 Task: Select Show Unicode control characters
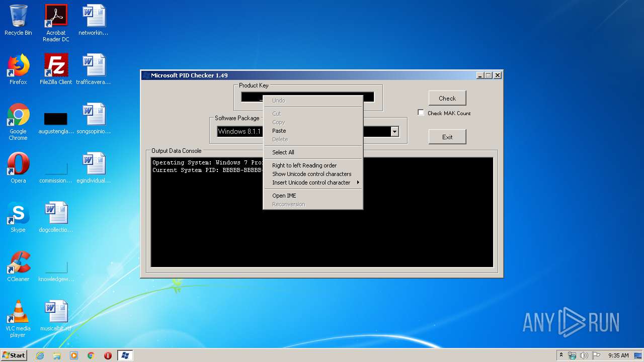coord(312,174)
